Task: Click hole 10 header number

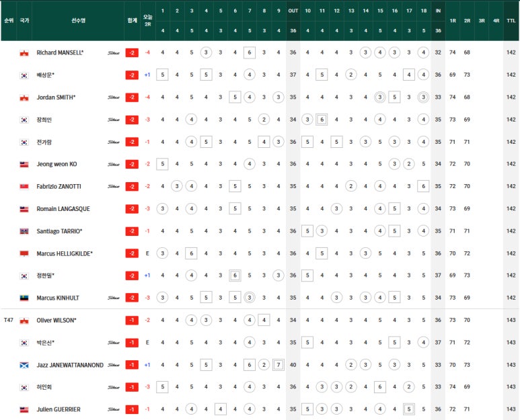Action: (307, 11)
